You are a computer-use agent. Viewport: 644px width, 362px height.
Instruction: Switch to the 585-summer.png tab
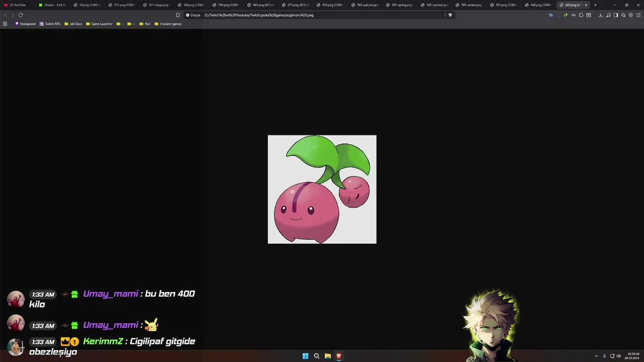point(434,5)
